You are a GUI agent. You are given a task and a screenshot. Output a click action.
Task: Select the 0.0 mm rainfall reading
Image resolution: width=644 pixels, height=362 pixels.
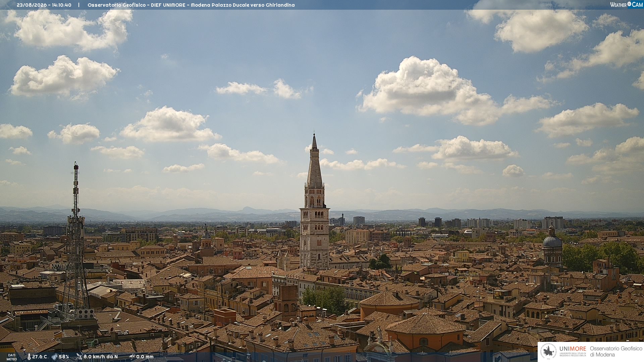coord(145,357)
